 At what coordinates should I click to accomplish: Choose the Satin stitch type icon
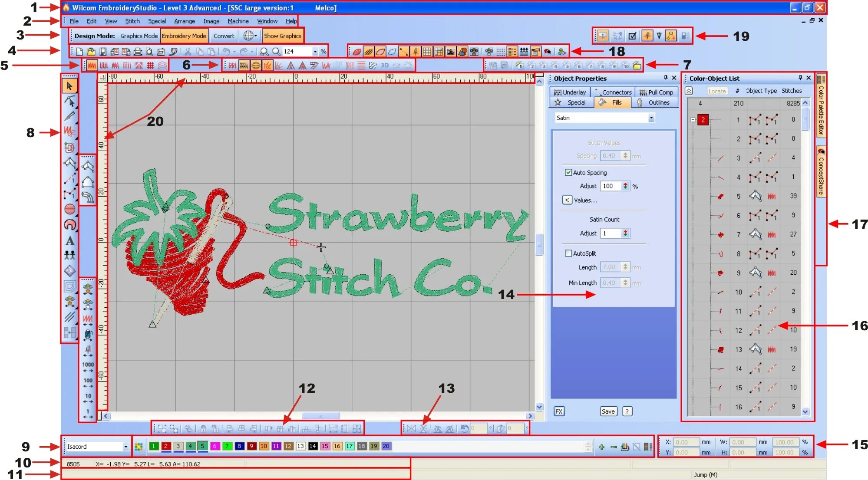[x=92, y=66]
